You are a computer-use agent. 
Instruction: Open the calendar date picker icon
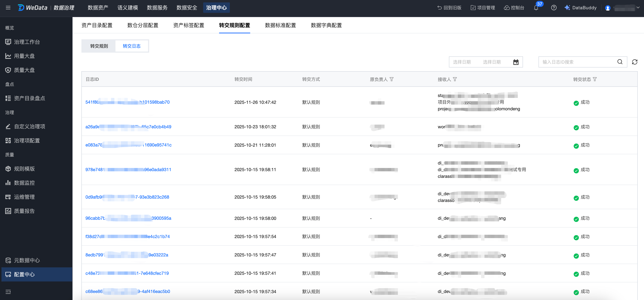coord(516,62)
